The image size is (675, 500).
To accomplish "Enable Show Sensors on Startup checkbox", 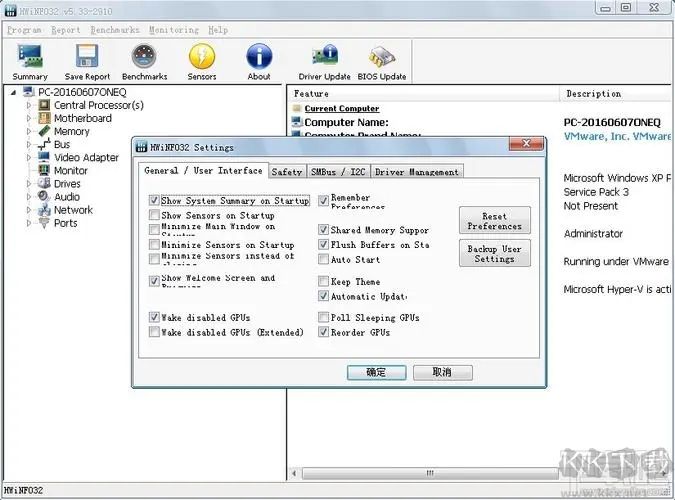I will coord(154,216).
